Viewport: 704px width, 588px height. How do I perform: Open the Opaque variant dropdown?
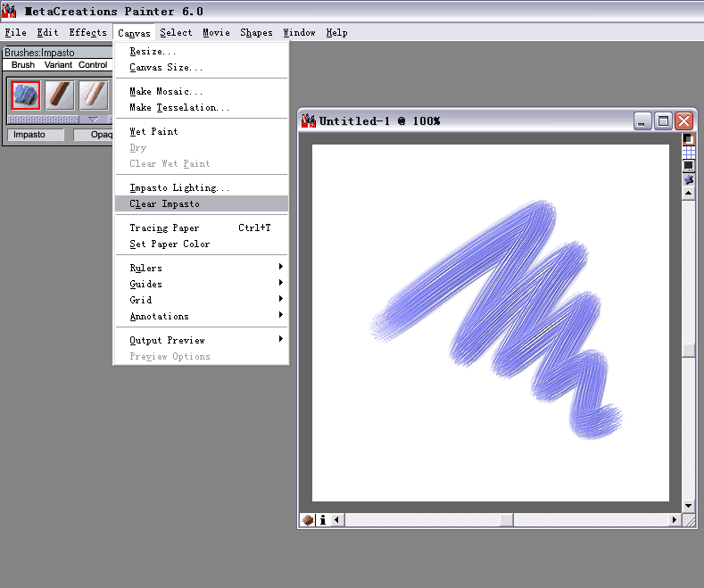pos(93,135)
